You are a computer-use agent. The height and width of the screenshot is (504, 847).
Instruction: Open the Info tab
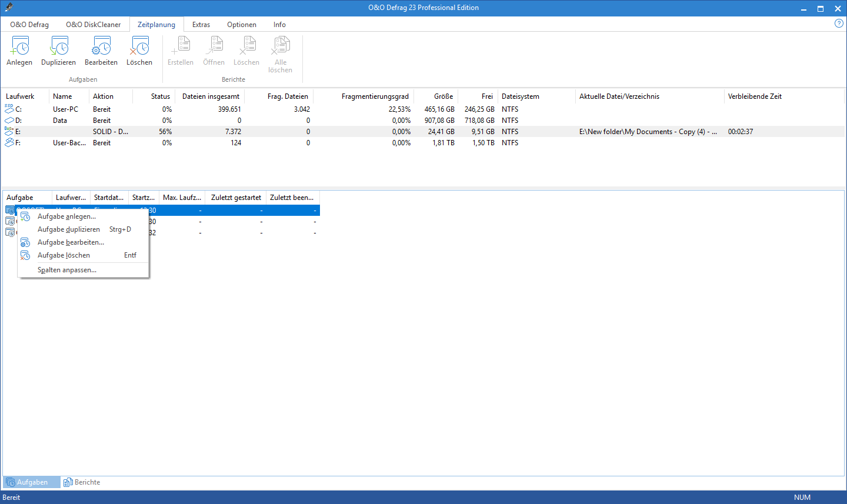point(279,24)
